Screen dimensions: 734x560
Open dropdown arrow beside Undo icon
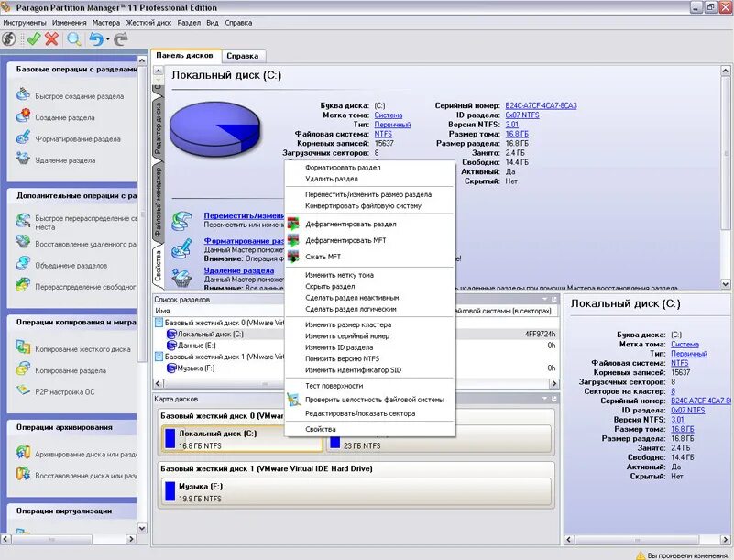point(107,39)
